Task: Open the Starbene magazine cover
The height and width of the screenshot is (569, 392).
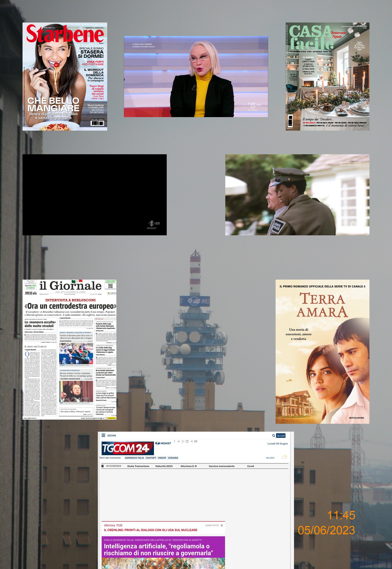Action: [x=65, y=76]
